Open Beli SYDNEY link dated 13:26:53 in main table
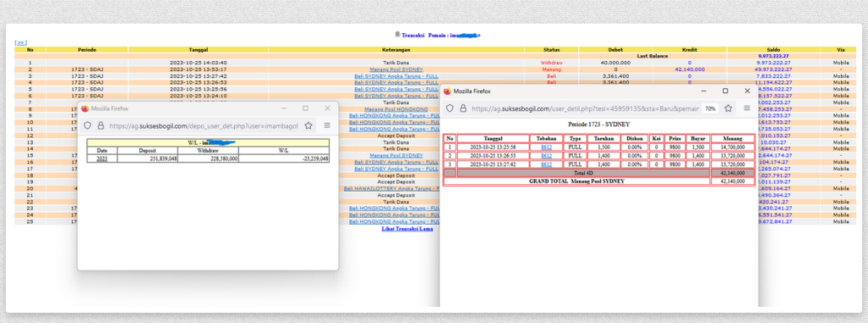The height and width of the screenshot is (323, 868). click(x=397, y=82)
